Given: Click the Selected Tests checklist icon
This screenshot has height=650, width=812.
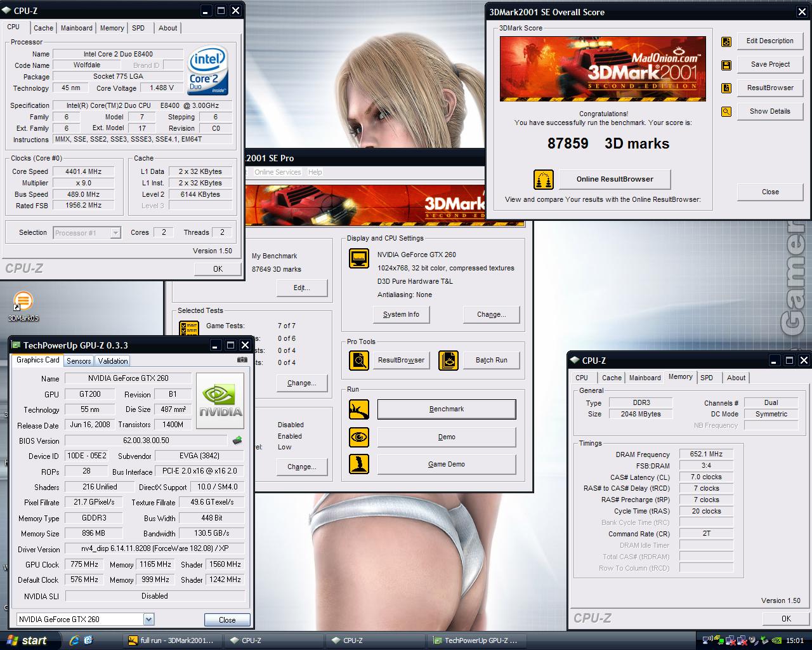Looking at the screenshot, I should pyautogui.click(x=189, y=328).
